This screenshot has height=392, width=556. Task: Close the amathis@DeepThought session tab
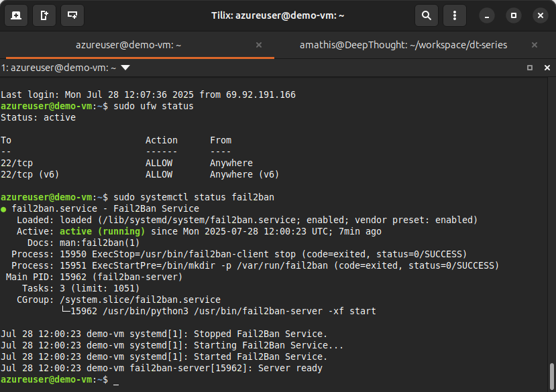(x=535, y=45)
